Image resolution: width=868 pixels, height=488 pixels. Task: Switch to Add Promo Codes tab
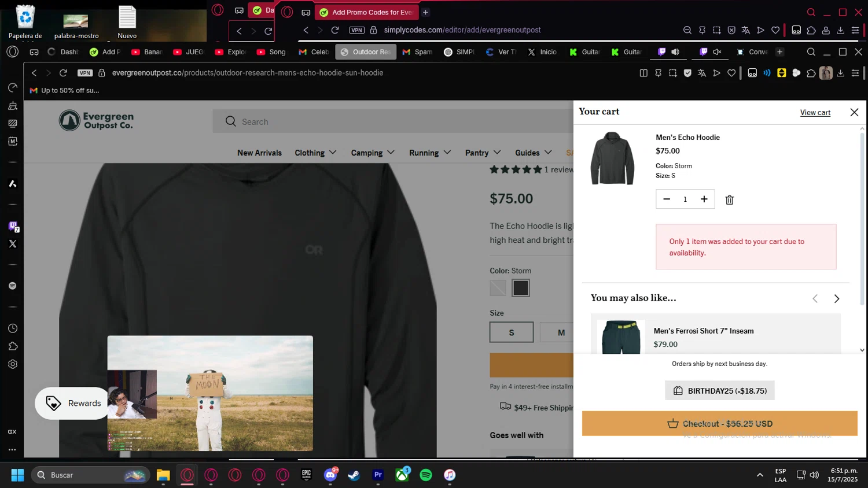[366, 12]
